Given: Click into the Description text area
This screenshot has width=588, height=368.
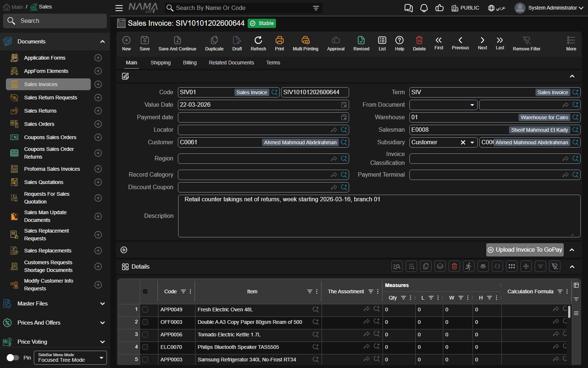Looking at the screenshot, I should click(379, 216).
